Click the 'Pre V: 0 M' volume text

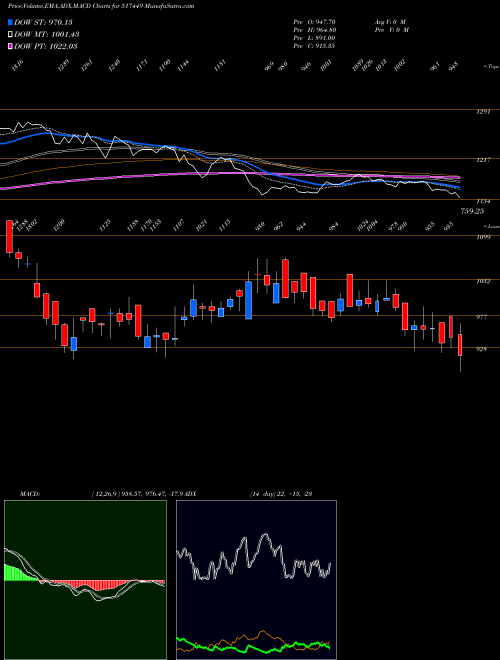pos(391,30)
